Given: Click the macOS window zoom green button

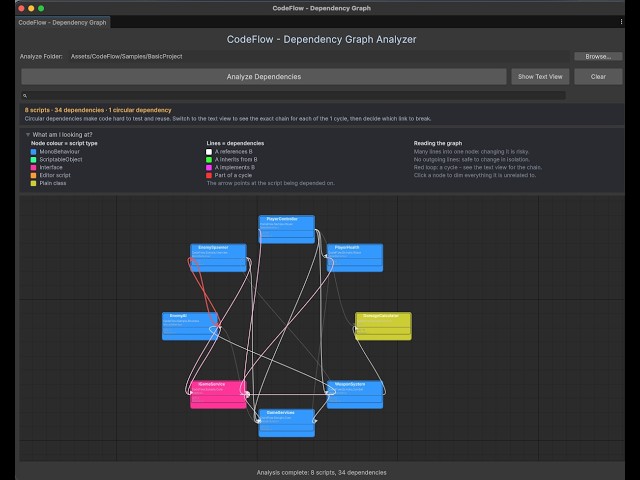Looking at the screenshot, I should point(41,8).
